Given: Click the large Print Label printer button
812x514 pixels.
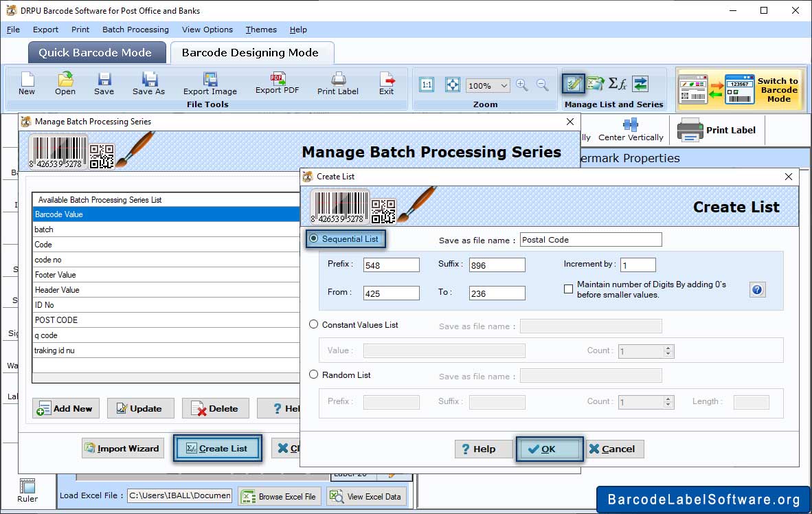Looking at the screenshot, I should coord(717,130).
